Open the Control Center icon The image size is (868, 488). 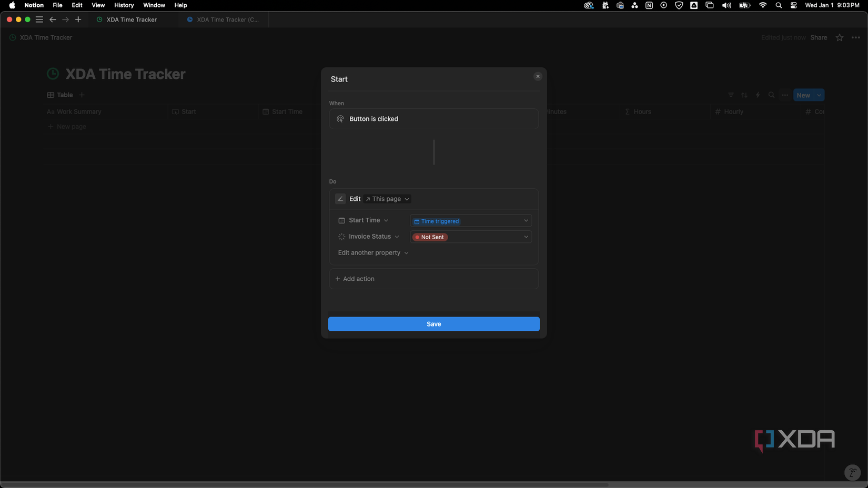(794, 5)
